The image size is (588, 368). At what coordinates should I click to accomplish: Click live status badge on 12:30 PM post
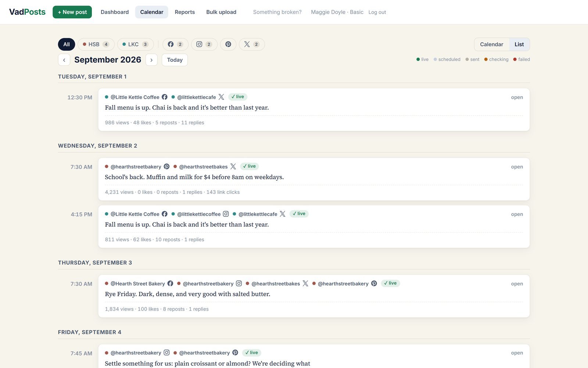238,97
